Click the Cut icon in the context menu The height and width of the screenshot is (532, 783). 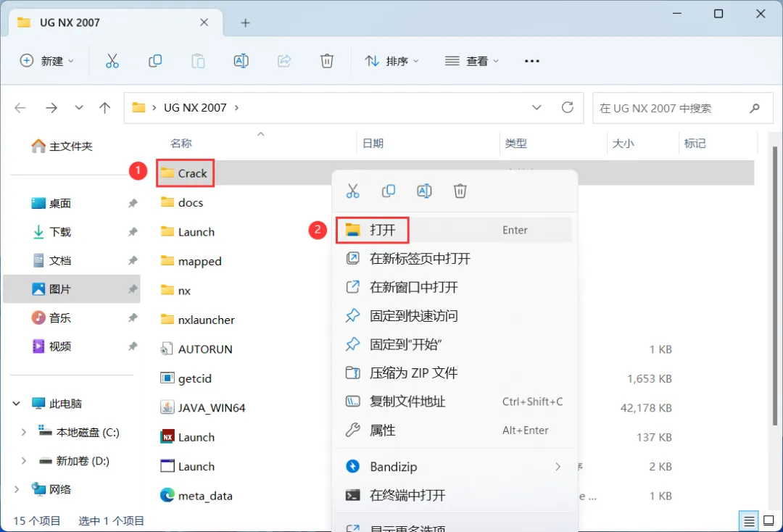tap(352, 191)
